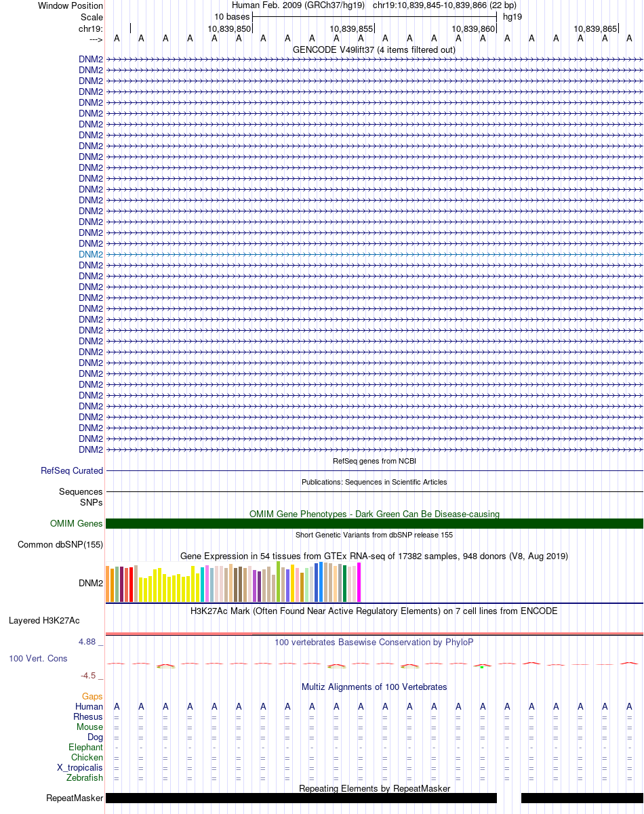This screenshot has width=644, height=814.
Task: Click the X_tropicalis species label
Action: 80,767
